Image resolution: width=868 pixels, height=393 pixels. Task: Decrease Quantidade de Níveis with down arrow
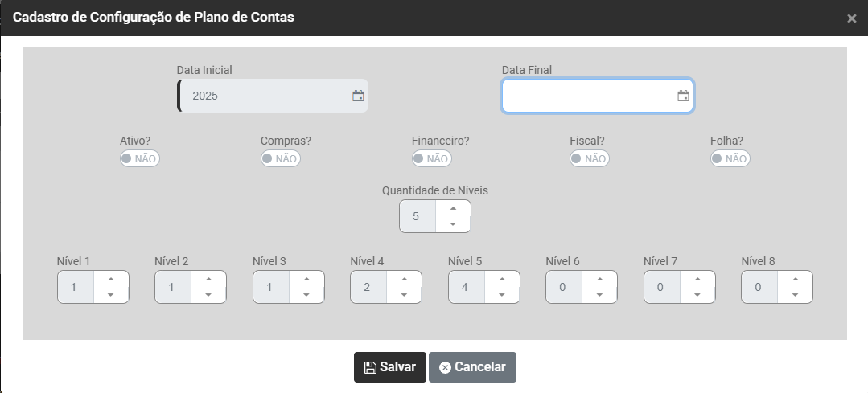(x=453, y=223)
